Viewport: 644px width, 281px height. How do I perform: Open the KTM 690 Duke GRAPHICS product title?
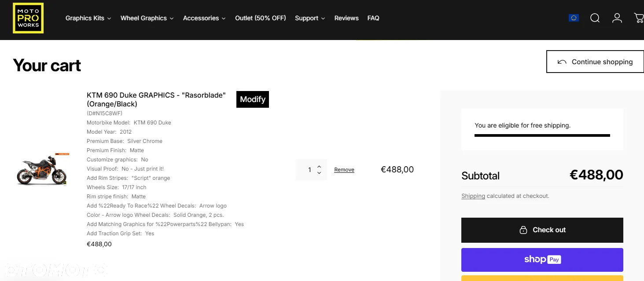[x=156, y=99]
